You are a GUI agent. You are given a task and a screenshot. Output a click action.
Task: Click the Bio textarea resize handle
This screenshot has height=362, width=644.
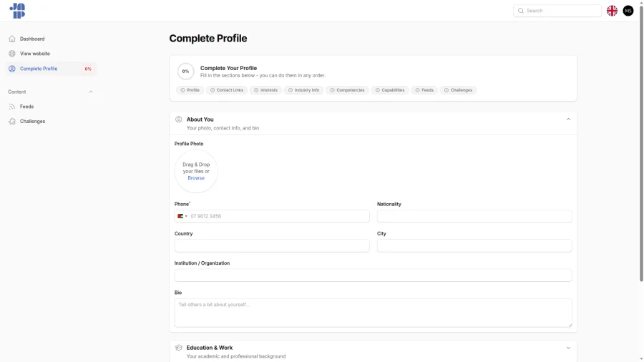pos(570,325)
